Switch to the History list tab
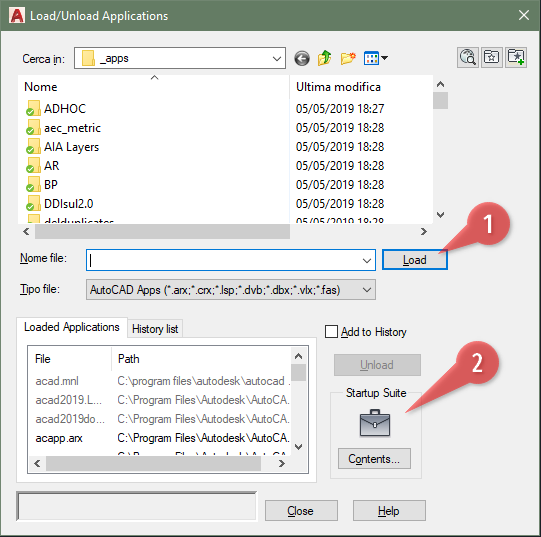541x537 pixels. pos(155,329)
